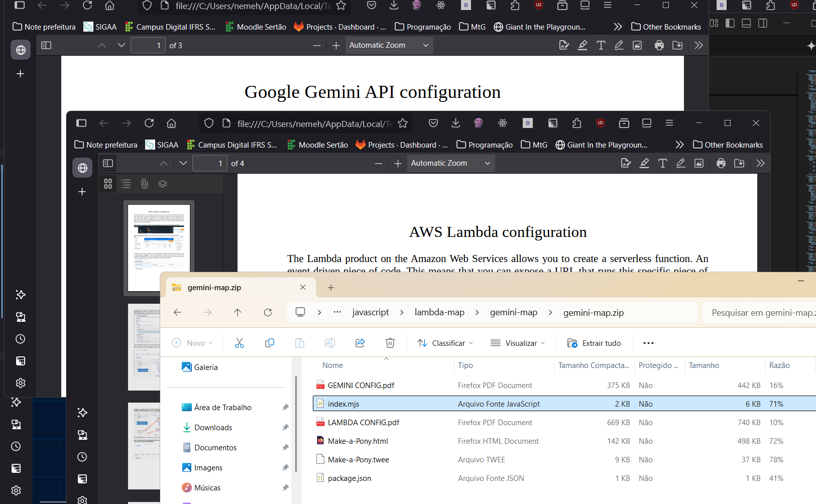The image size is (816, 504).
Task: Open Downloads panel in the front Lambda PDF window
Action: (x=455, y=123)
